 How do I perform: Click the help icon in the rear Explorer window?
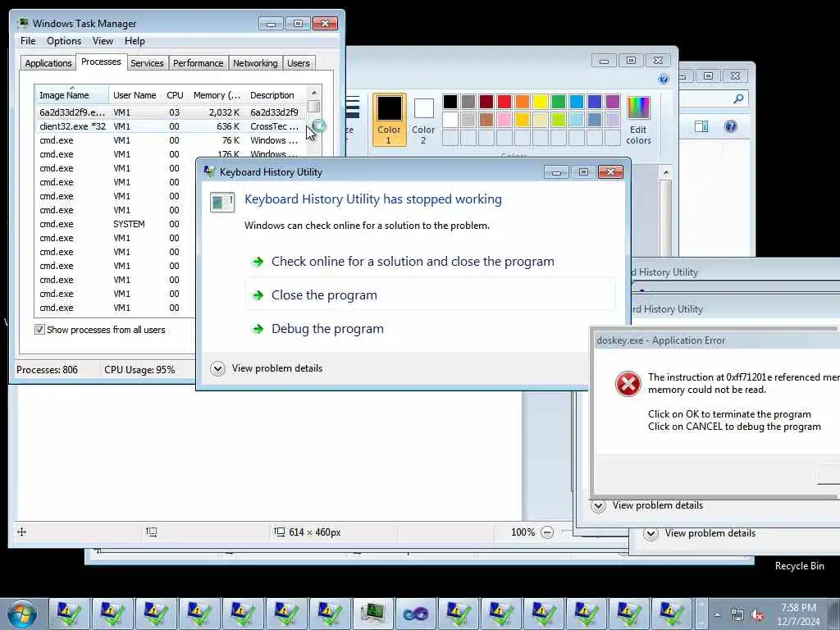point(731,126)
